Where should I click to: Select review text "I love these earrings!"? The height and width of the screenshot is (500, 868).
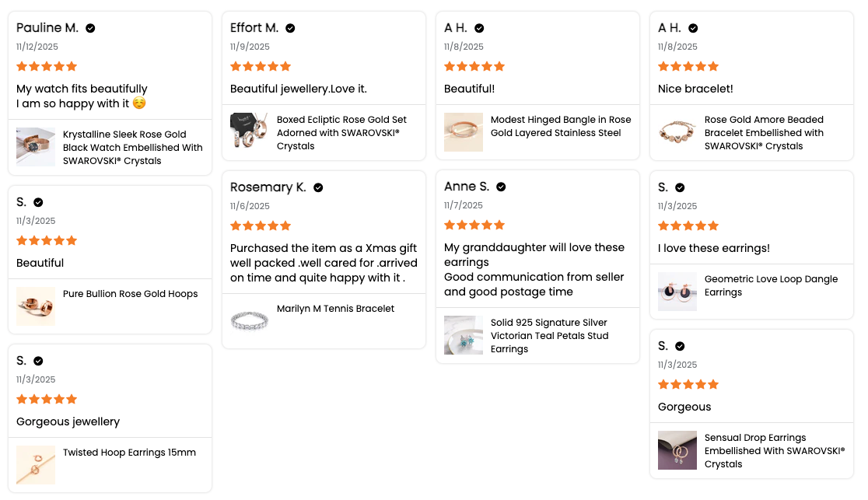pos(714,248)
